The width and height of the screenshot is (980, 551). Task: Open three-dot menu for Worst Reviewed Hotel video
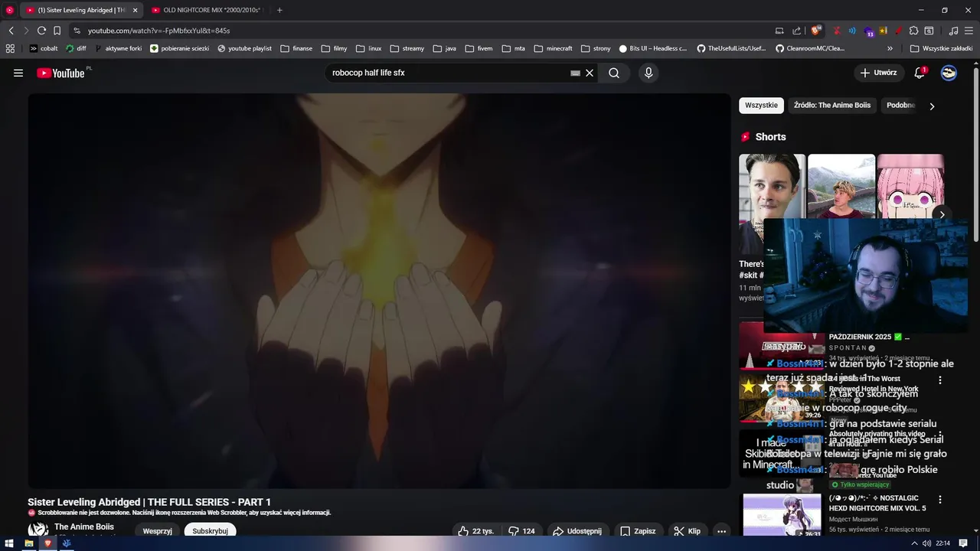point(940,380)
